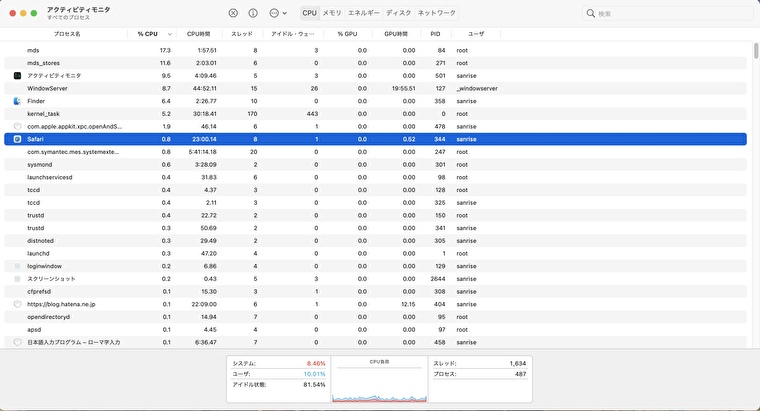760x411 pixels.
Task: Sort by アイドル・ウェ… column header
Action: 292,34
